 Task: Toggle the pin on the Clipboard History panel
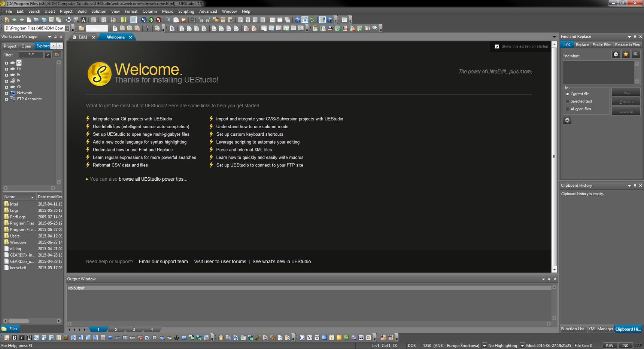635,186
